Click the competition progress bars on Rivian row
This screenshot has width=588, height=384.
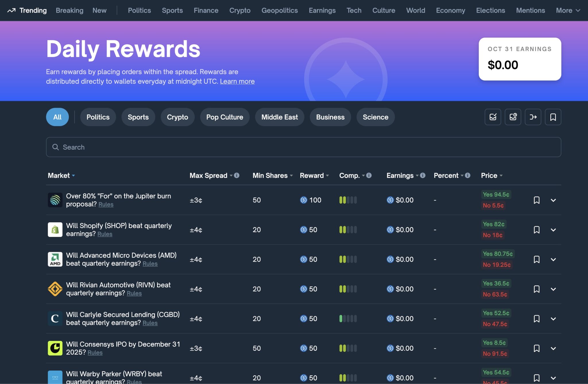pos(348,289)
